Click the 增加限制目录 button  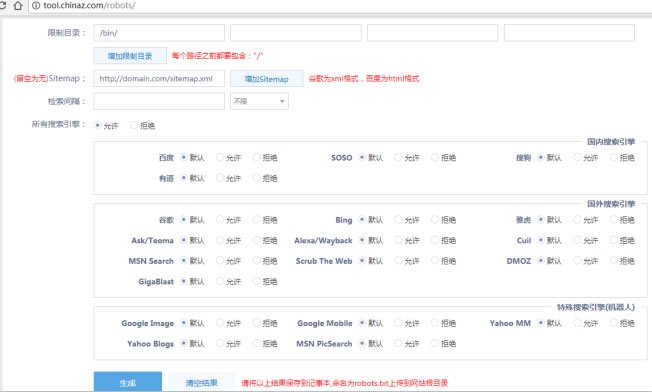click(x=130, y=56)
